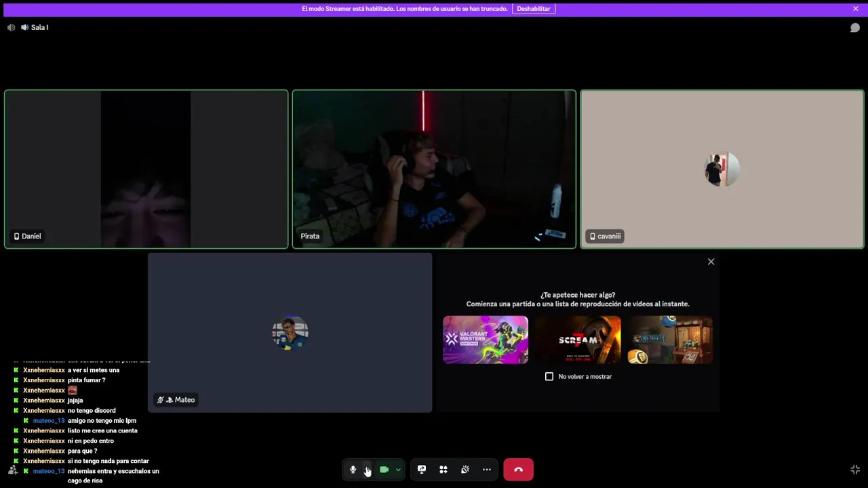Click chat message 'amigo no tengo mic lpm'
This screenshot has height=488, width=868.
102,421
